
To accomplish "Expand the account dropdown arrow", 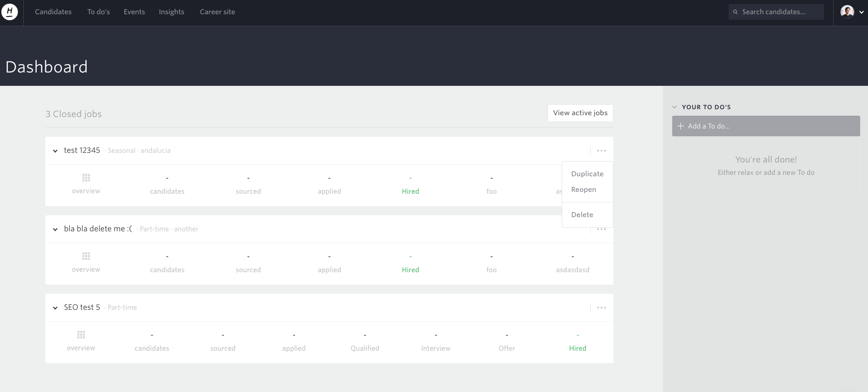I will click(x=862, y=12).
